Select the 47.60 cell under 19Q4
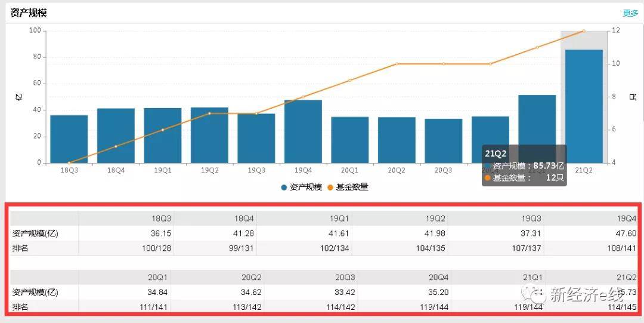The width and height of the screenshot is (644, 323). coord(626,233)
